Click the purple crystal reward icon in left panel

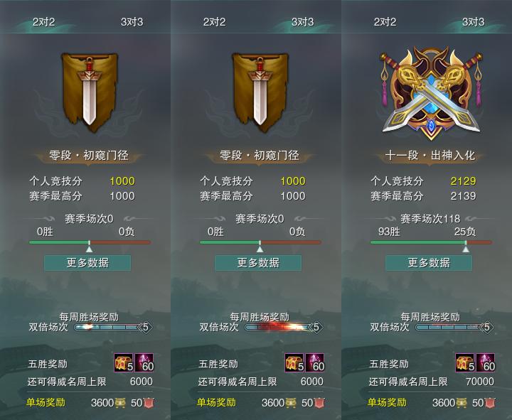[144, 363]
